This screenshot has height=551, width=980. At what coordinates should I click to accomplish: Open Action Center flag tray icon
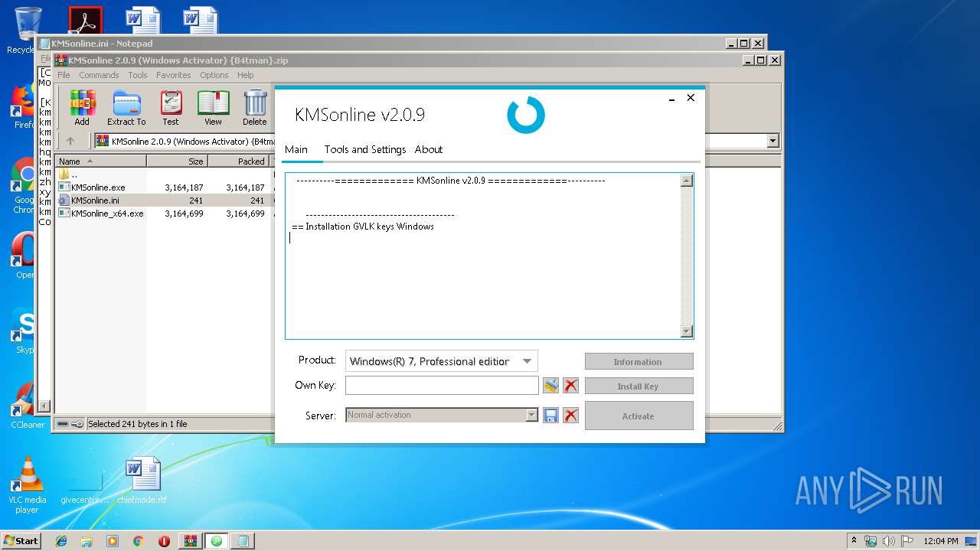pos(906,541)
